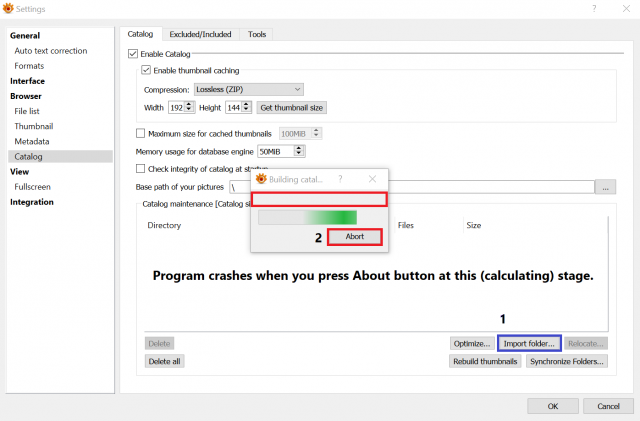
Task: Click the base path browse ellipsis button
Action: (605, 187)
